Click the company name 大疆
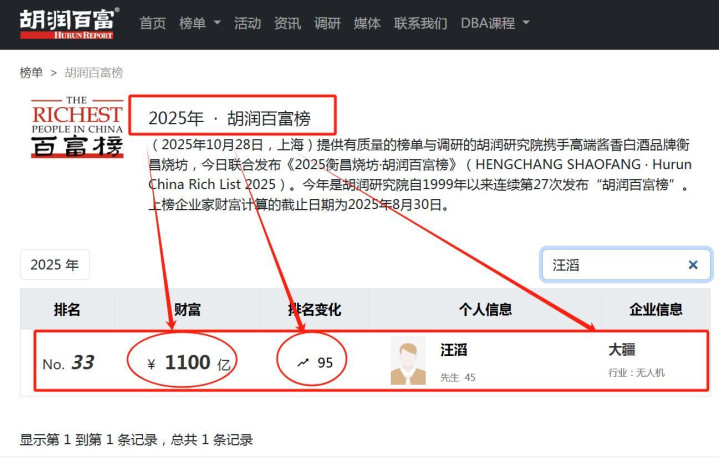The image size is (719, 458). tap(622, 350)
